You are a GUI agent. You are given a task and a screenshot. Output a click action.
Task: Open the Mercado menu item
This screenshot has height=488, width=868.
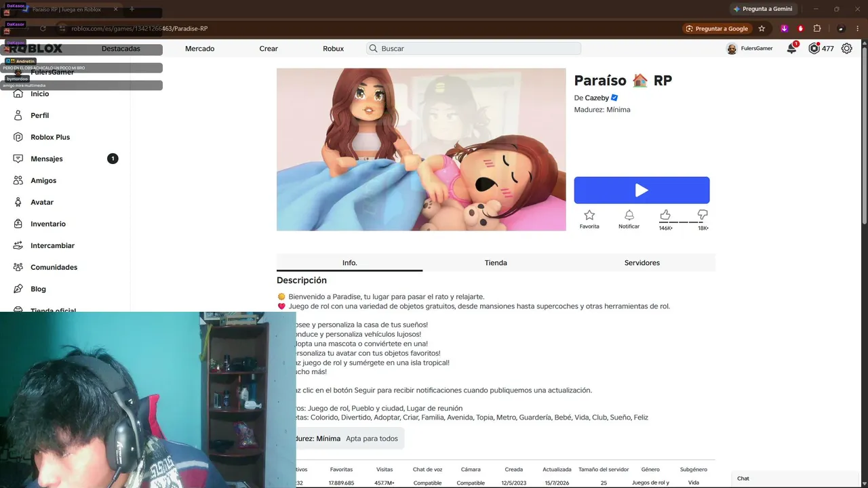[x=200, y=49]
